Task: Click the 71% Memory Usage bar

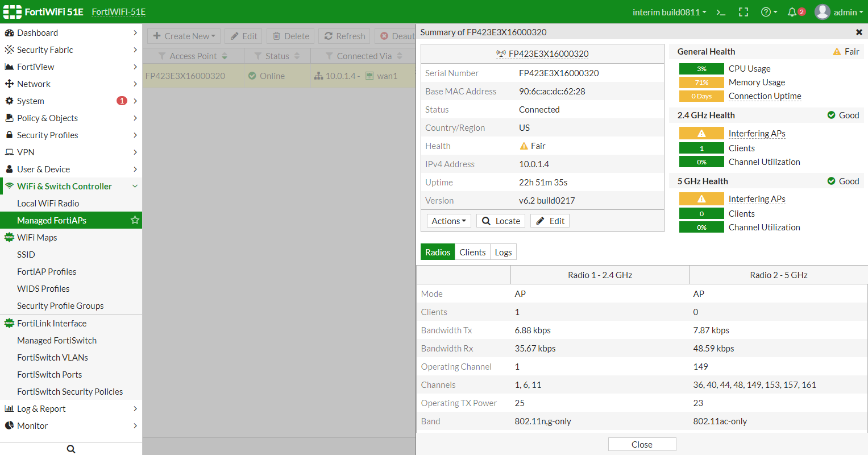Action: 701,82
